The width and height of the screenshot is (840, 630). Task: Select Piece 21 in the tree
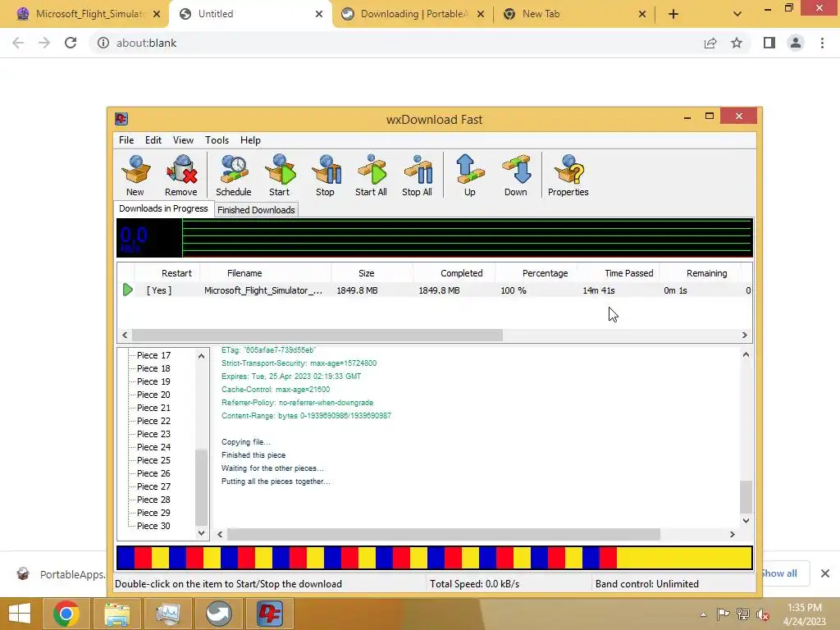[x=153, y=408]
